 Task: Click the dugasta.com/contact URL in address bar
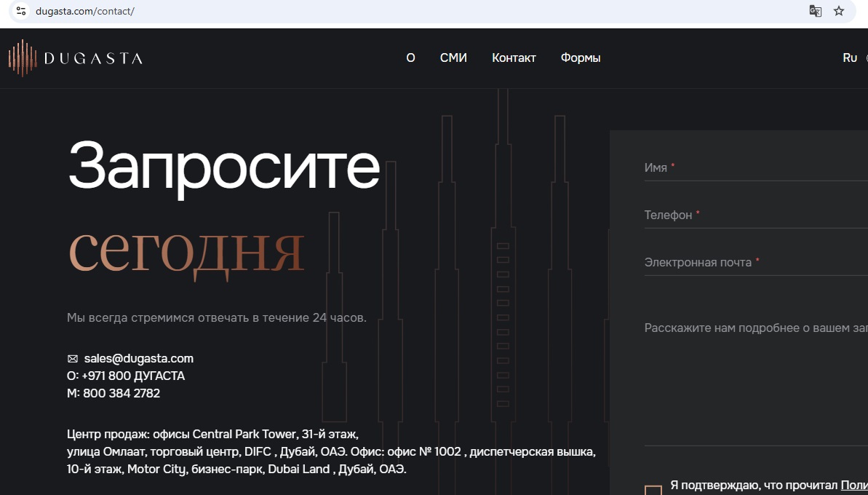85,11
